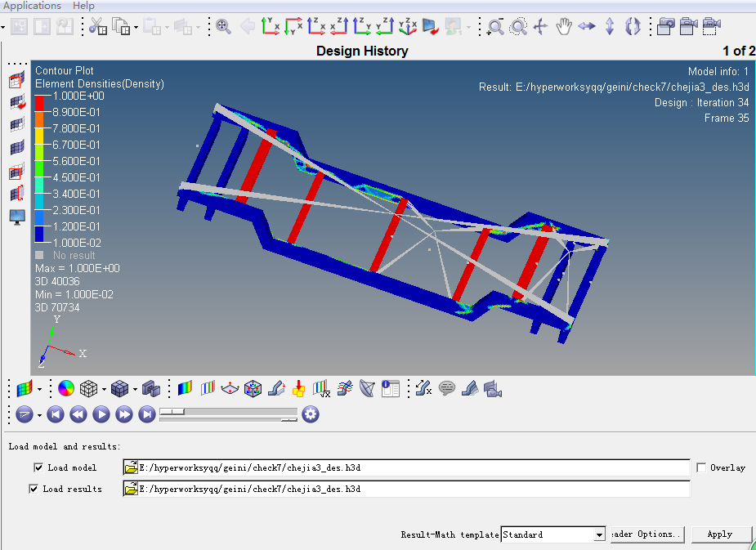
Task: Click the Cut (scissors) toolbar icon
Action: [x=98, y=26]
